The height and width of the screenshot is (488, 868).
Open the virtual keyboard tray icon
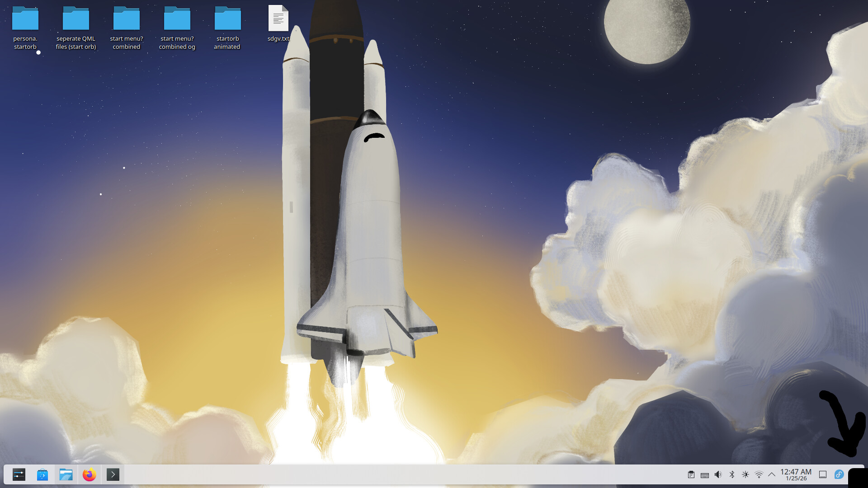tap(704, 475)
